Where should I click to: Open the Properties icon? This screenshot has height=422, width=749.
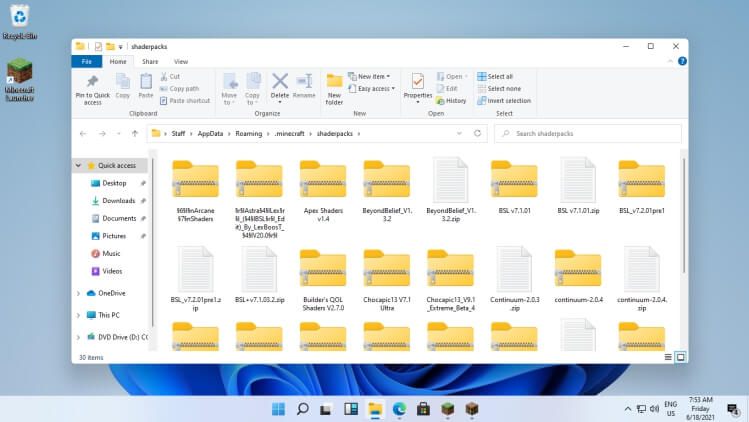[x=417, y=82]
